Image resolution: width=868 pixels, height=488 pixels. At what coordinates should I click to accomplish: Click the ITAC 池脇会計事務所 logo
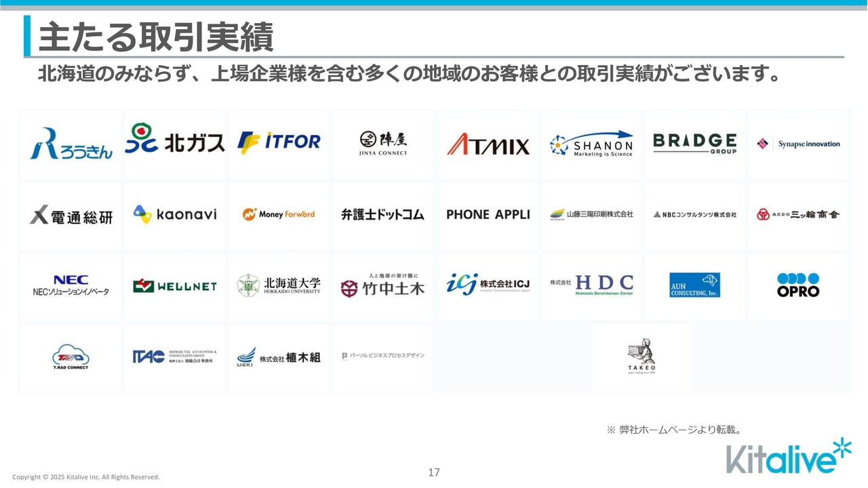point(175,357)
